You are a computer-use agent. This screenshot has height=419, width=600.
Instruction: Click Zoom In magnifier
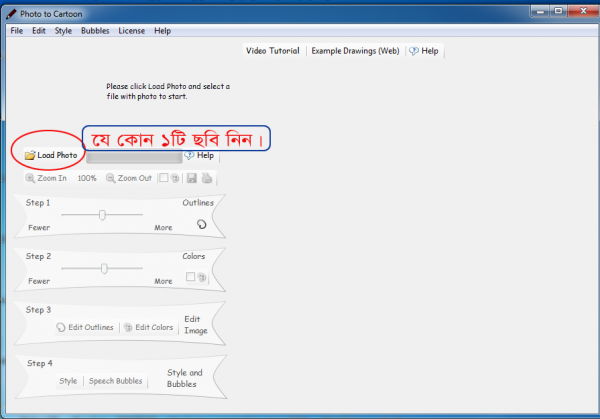click(46, 178)
